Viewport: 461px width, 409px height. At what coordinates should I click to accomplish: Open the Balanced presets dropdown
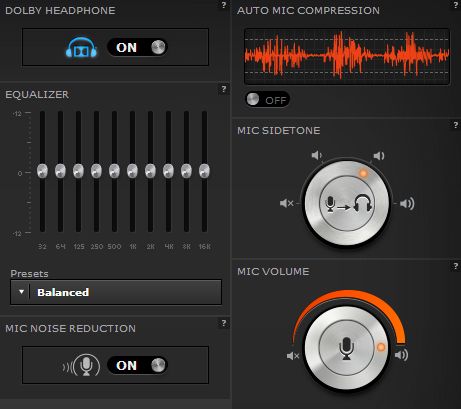pyautogui.click(x=116, y=292)
